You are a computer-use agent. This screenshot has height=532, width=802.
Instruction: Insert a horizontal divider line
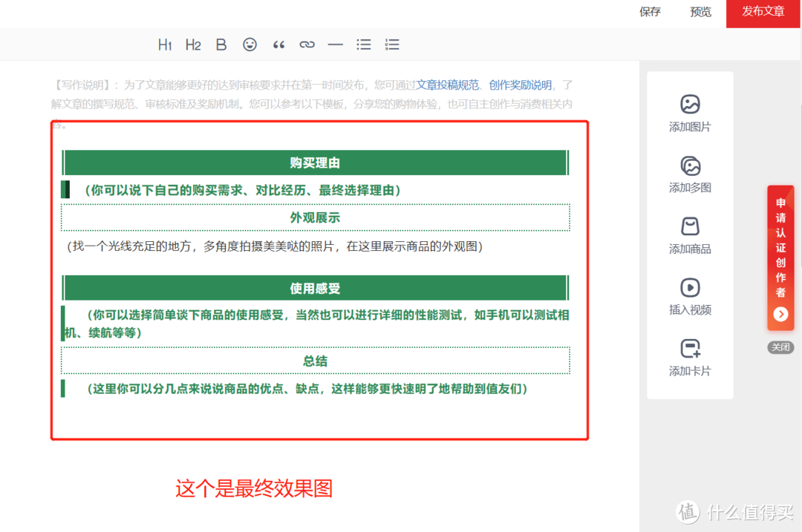[335, 45]
